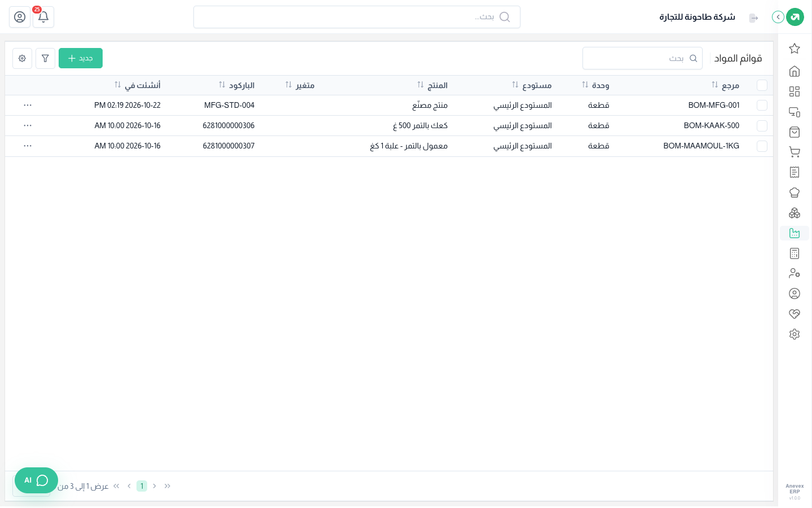Click product منتج مصنّع
Image resolution: width=812 pixels, height=508 pixels.
[430, 105]
